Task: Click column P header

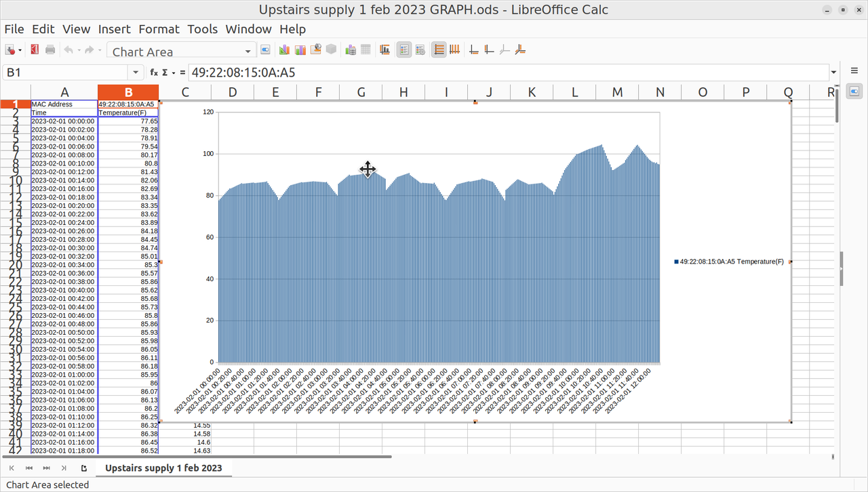Action: click(746, 92)
